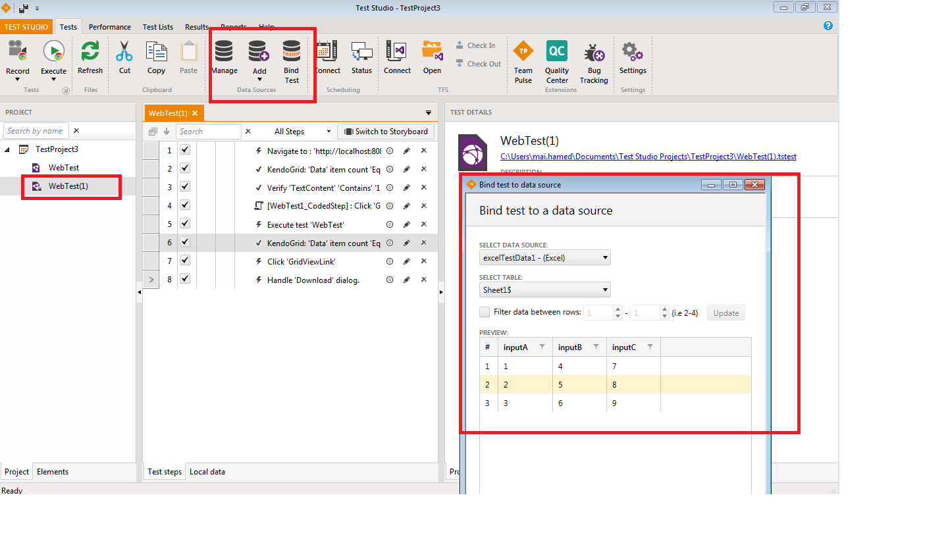Close the WebTest(1) document tab
The height and width of the screenshot is (560, 948).
pos(195,113)
